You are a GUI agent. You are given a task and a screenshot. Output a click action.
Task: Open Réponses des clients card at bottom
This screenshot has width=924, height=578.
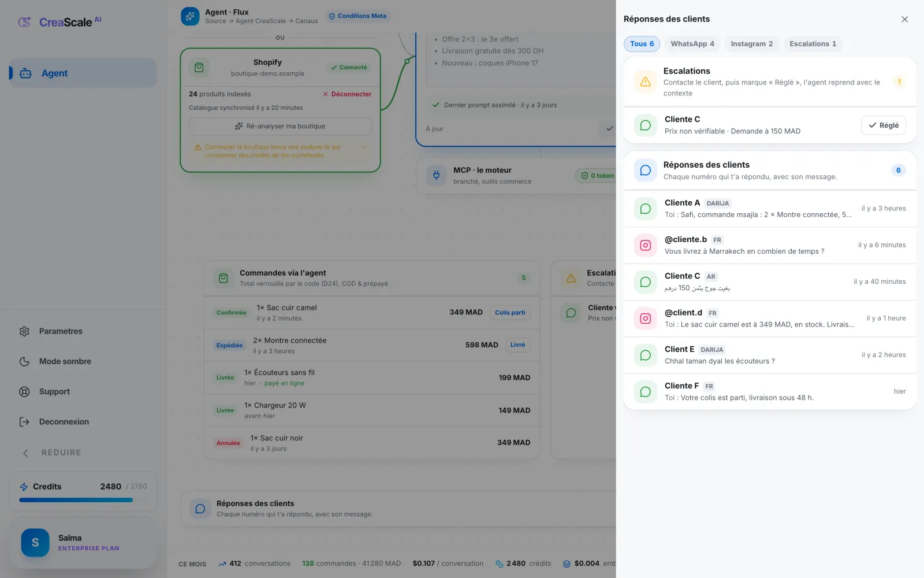pos(398,509)
